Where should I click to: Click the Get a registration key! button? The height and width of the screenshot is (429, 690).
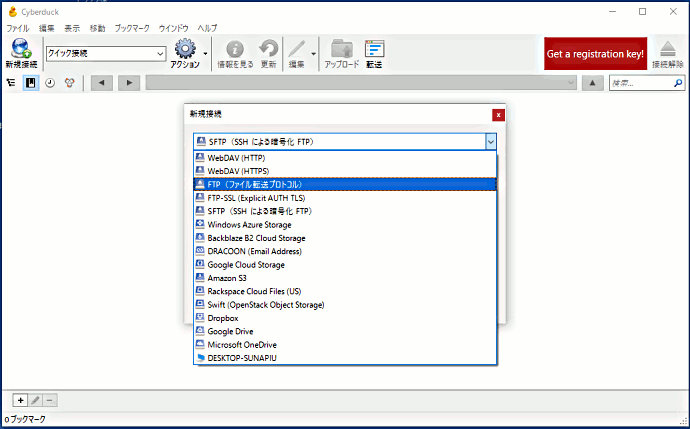(x=595, y=53)
